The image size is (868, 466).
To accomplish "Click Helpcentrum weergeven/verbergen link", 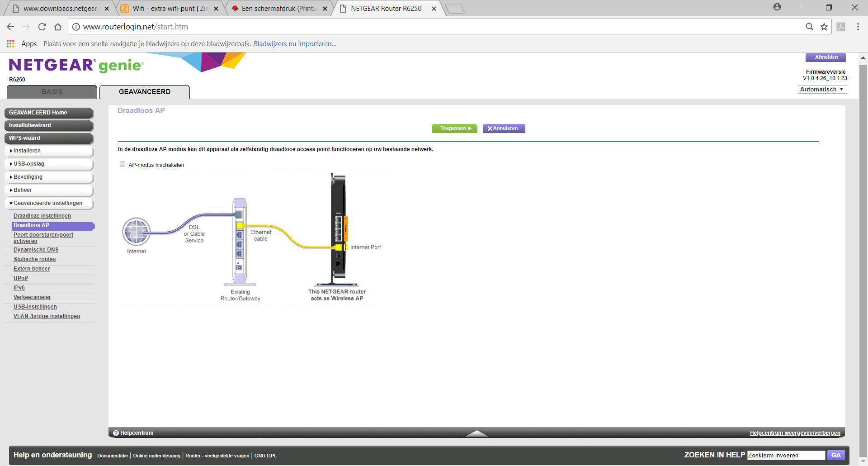I will (x=795, y=433).
